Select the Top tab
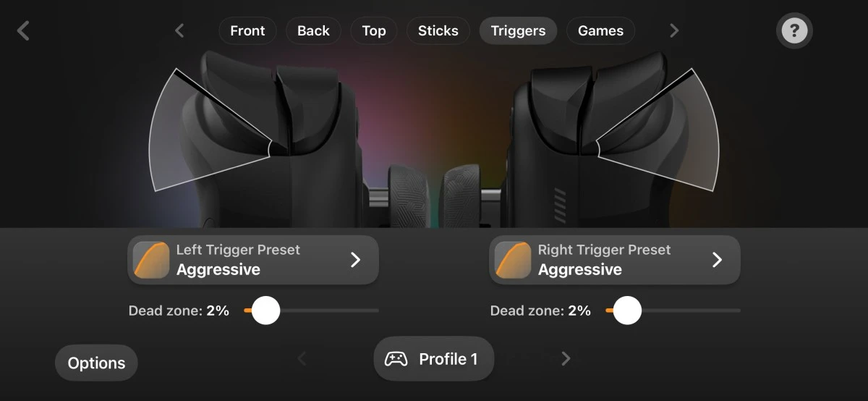Screen dimensions: 868x401 (374, 30)
